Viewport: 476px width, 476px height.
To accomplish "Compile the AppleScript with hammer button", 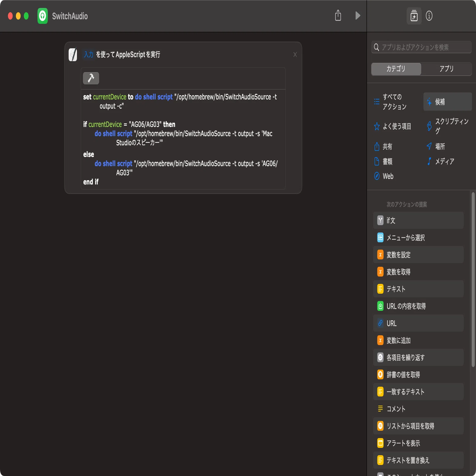I will click(x=91, y=78).
